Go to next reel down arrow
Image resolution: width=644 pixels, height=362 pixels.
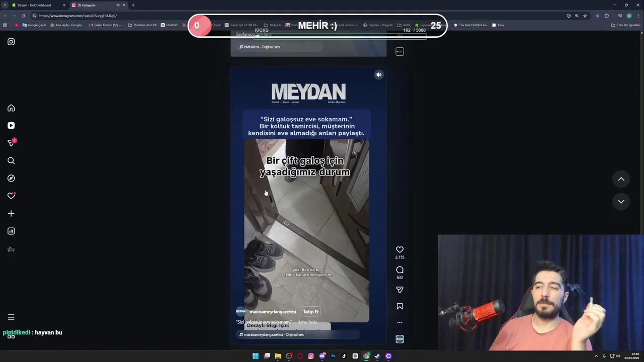click(621, 202)
